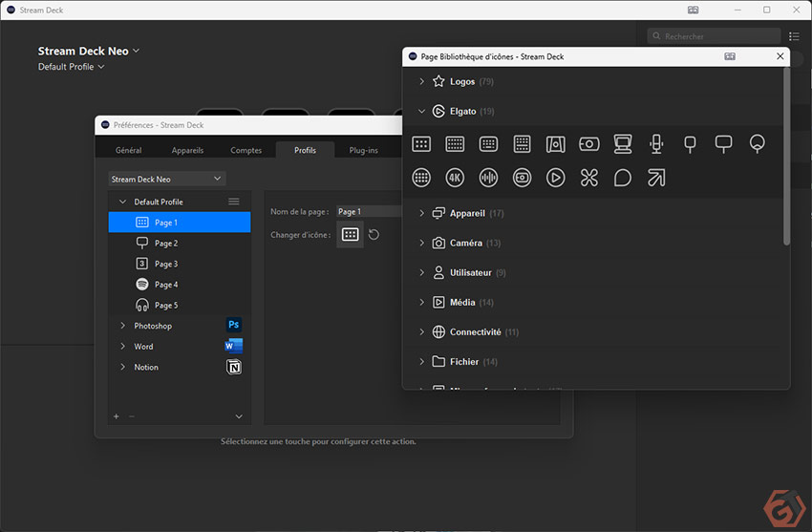Select the Wave microphone icon

[656, 144]
